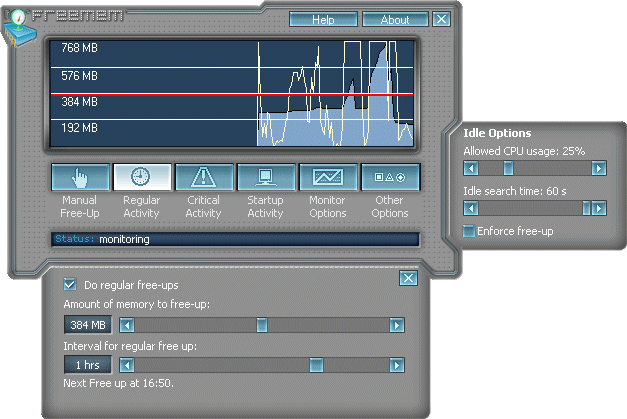Decrease allowed CPU usage with left arrow
Screen dimensions: 627x419
coord(471,168)
